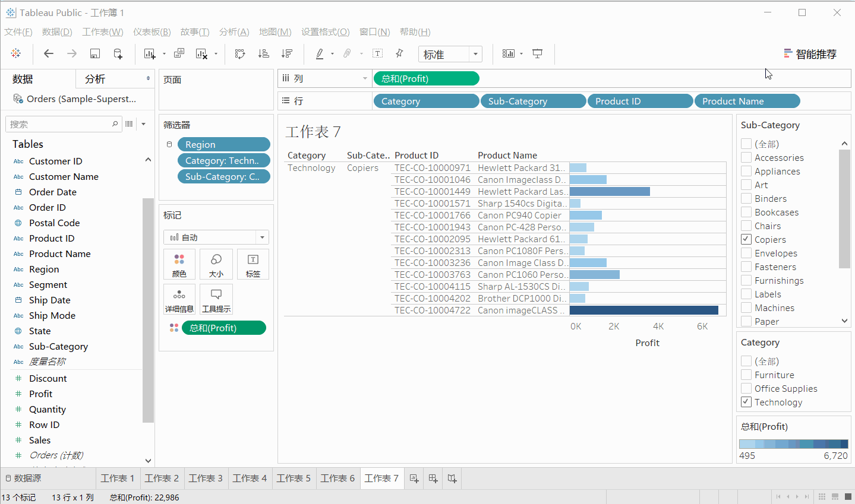Viewport: 855px width, 504px height.
Task: Click the blue-gradient Profit color legend
Action: pos(793,443)
